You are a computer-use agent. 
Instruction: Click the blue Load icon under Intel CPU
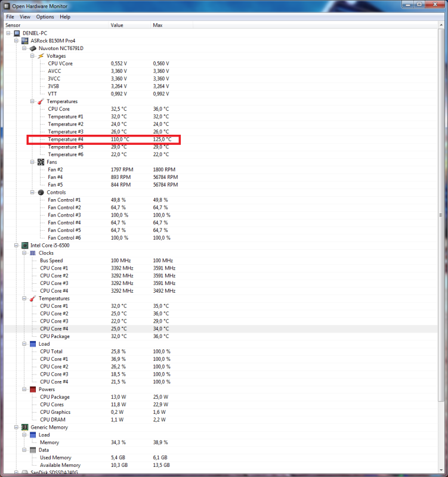pyautogui.click(x=33, y=344)
